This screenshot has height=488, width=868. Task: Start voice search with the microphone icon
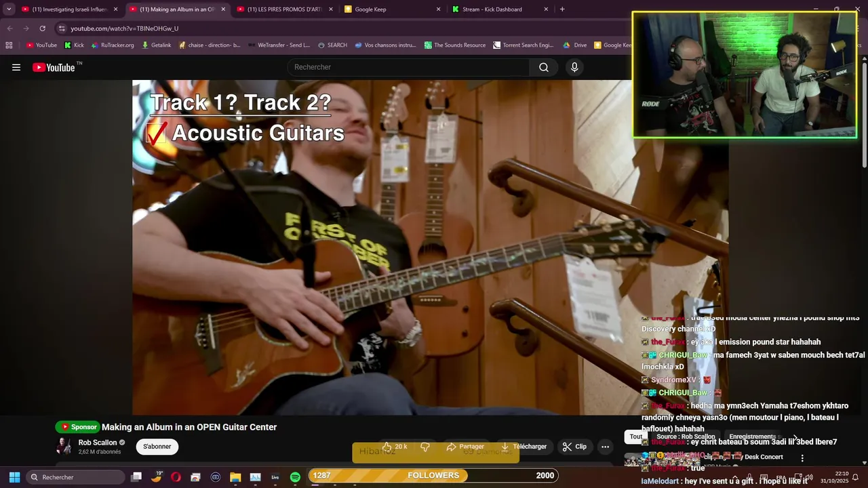click(x=574, y=67)
